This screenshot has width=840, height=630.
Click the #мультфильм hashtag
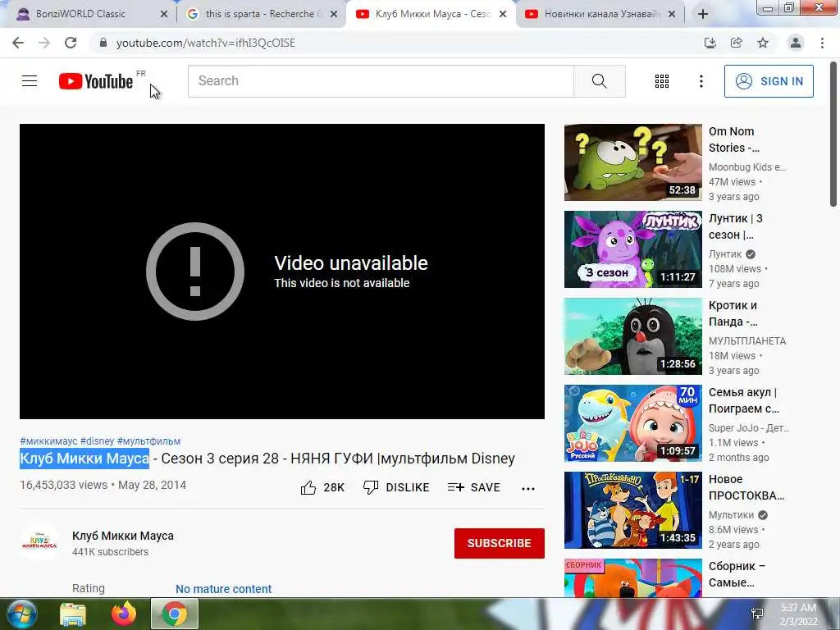pyautogui.click(x=148, y=441)
